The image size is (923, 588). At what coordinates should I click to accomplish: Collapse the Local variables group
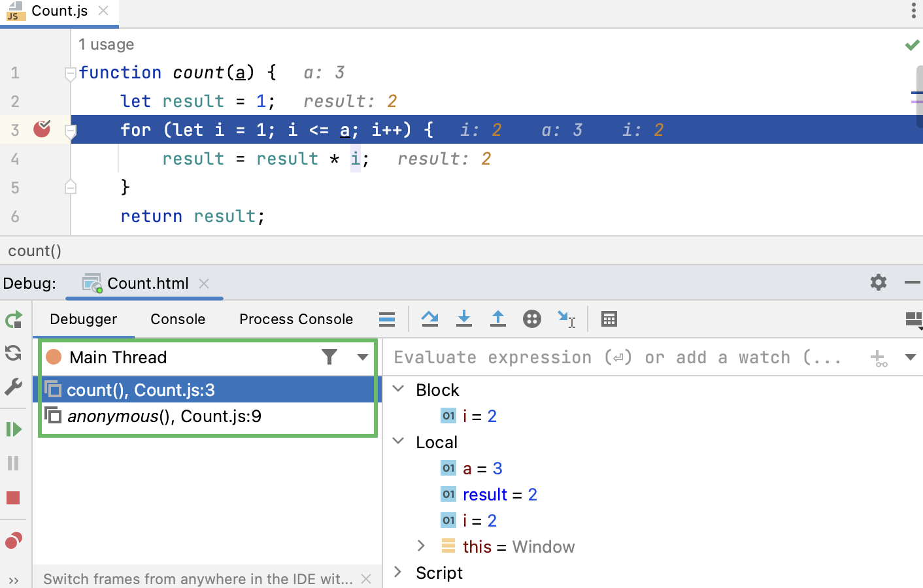(x=398, y=441)
